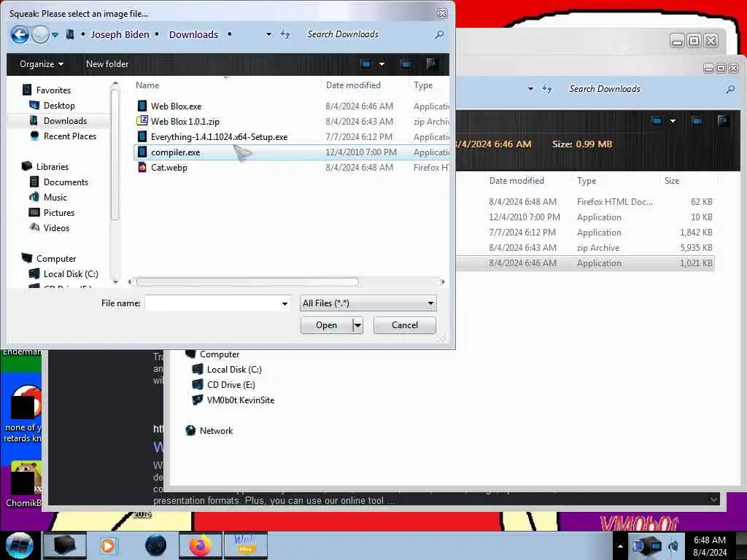This screenshot has width=747, height=560.
Task: Sort the dialog file list by Name column
Action: (x=147, y=85)
